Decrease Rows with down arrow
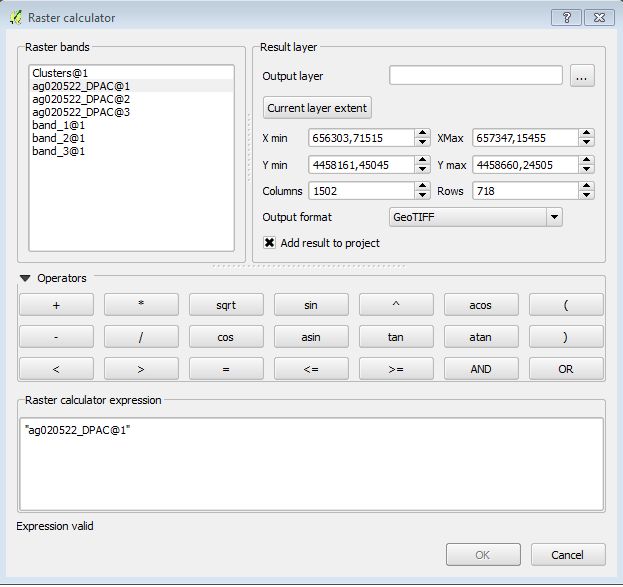Image resolution: width=623 pixels, height=587 pixels. [586, 195]
